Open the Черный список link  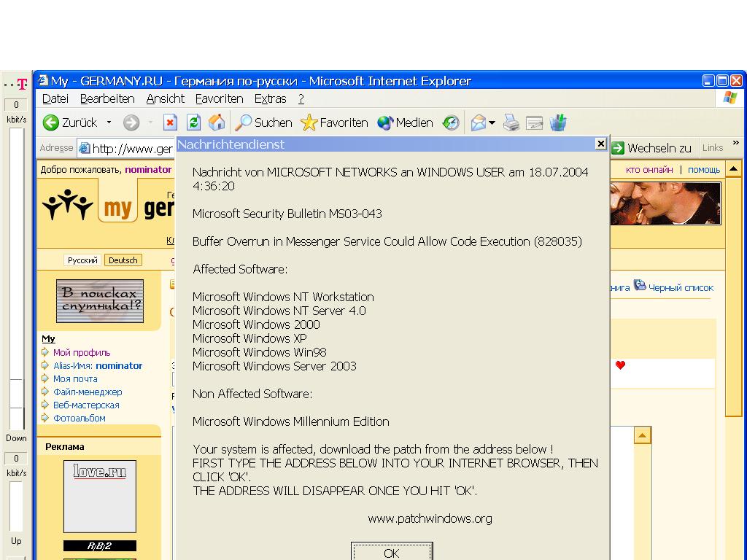tap(681, 287)
